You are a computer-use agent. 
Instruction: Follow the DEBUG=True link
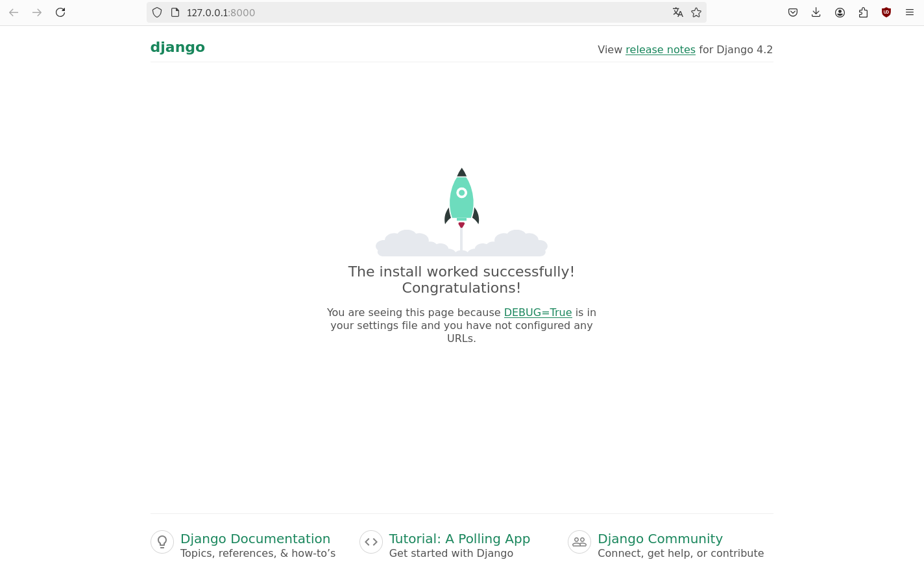tap(537, 313)
